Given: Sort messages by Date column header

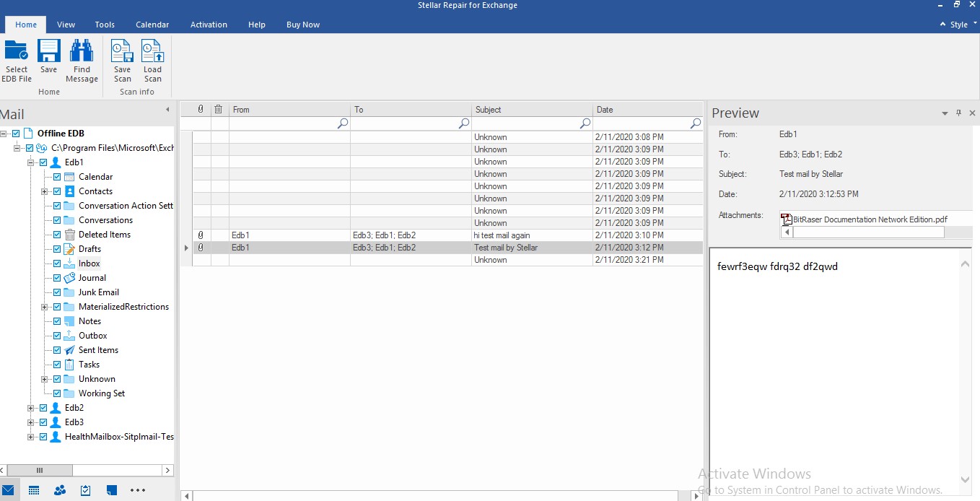Looking at the screenshot, I should pyautogui.click(x=647, y=110).
